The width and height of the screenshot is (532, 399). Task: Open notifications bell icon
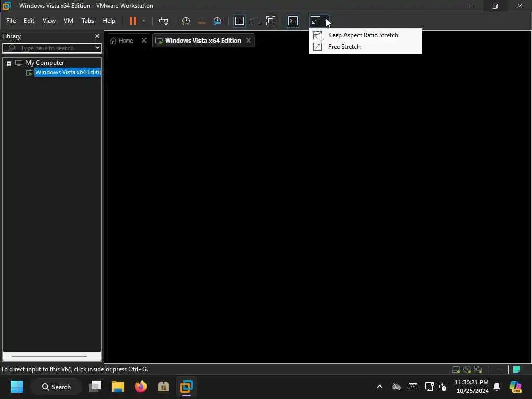(x=497, y=387)
